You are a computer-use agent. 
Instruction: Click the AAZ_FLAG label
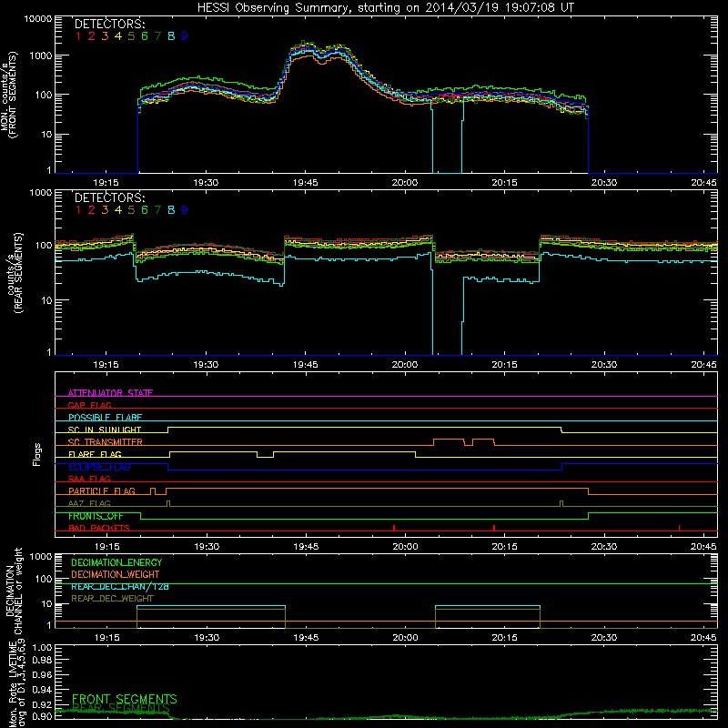tap(89, 503)
